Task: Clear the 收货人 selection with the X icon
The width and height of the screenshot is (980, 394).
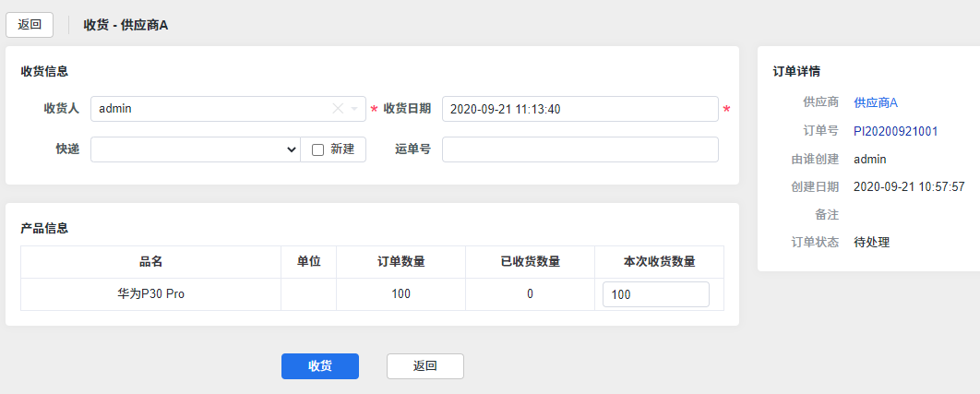Action: click(338, 109)
